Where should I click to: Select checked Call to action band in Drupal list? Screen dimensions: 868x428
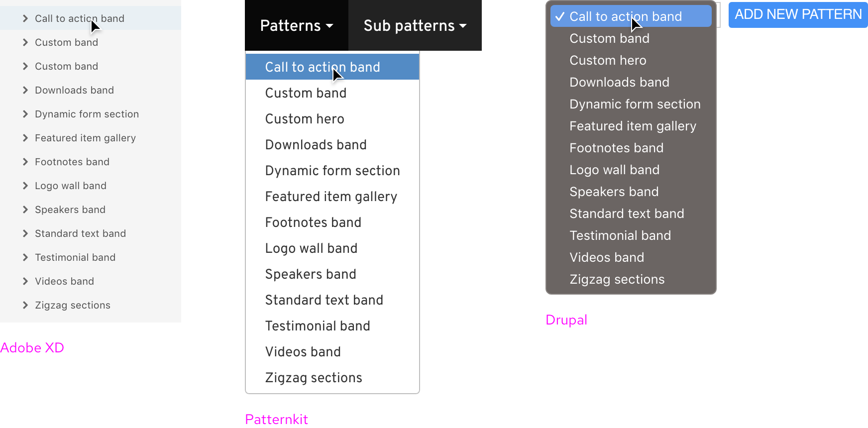coord(626,16)
